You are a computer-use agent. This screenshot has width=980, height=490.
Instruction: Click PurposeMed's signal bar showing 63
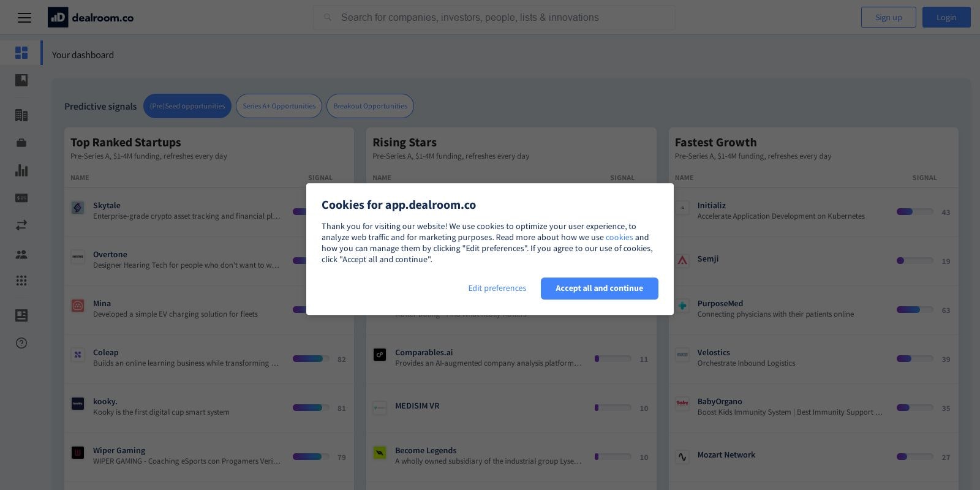click(x=914, y=310)
